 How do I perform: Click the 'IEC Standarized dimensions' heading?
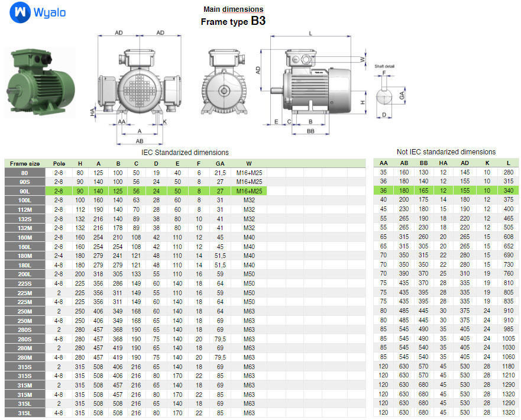coord(185,153)
